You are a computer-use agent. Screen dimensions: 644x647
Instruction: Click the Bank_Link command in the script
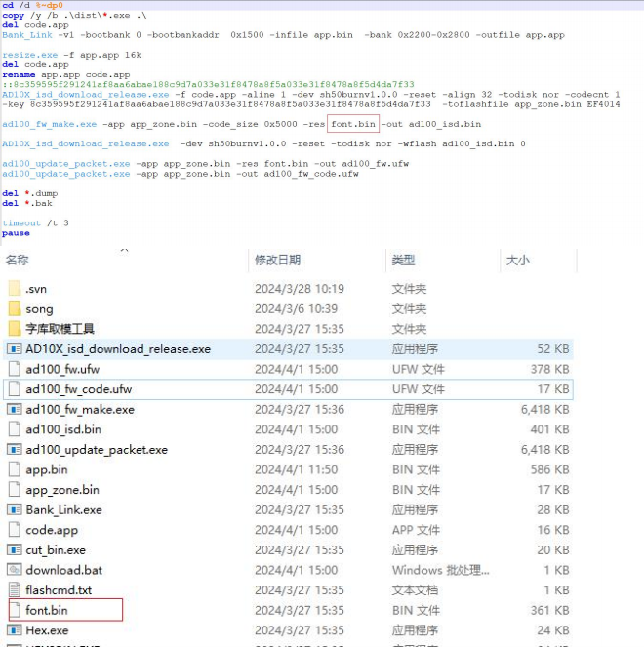27,35
